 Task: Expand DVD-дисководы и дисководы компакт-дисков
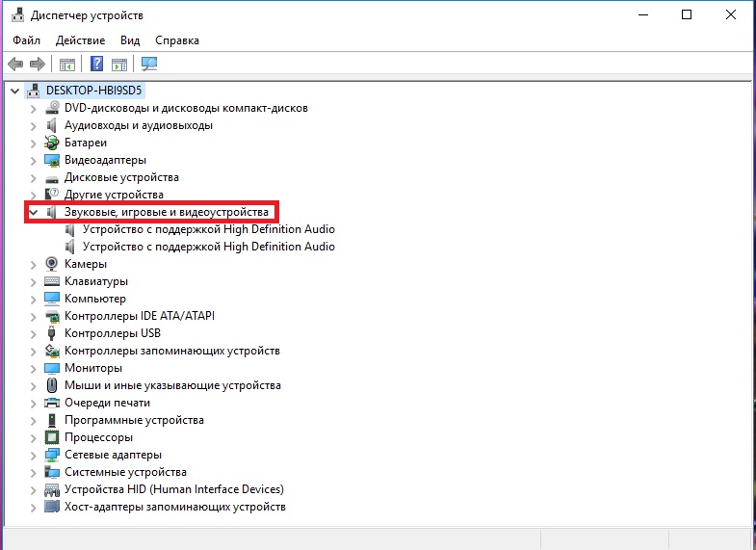34,109
